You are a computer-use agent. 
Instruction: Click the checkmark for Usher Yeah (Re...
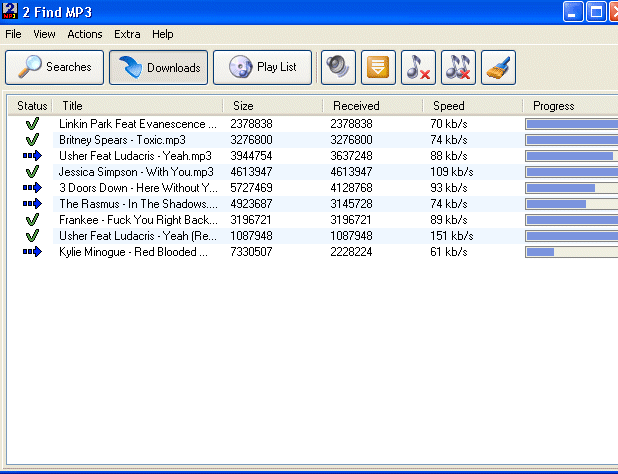point(32,236)
